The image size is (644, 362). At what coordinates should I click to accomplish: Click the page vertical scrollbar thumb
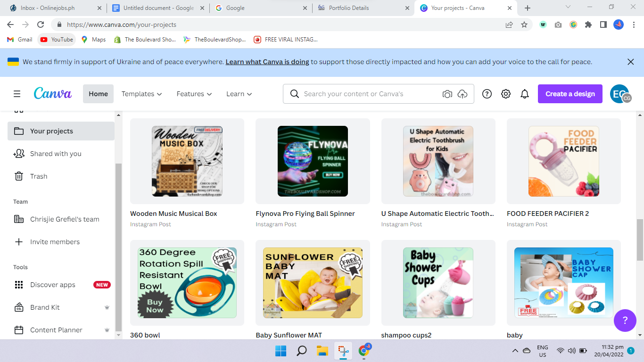pyautogui.click(x=640, y=240)
